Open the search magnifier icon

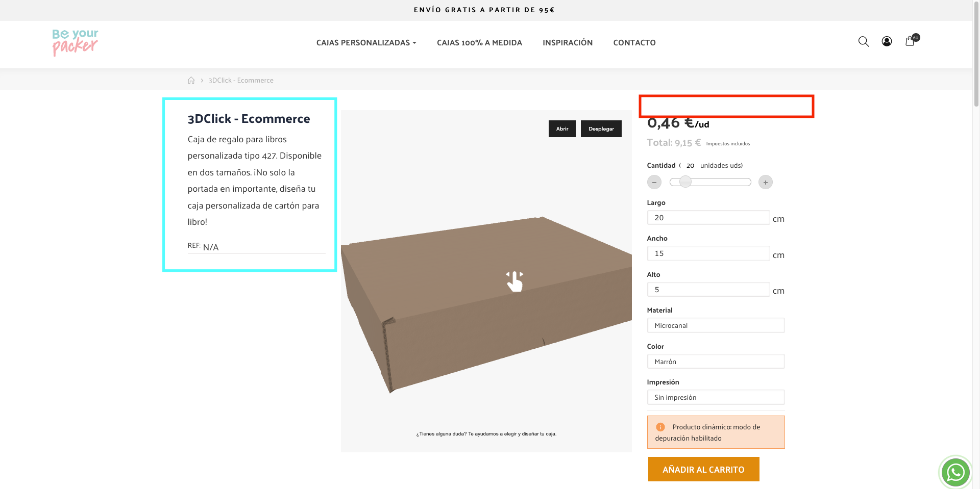coord(864,42)
